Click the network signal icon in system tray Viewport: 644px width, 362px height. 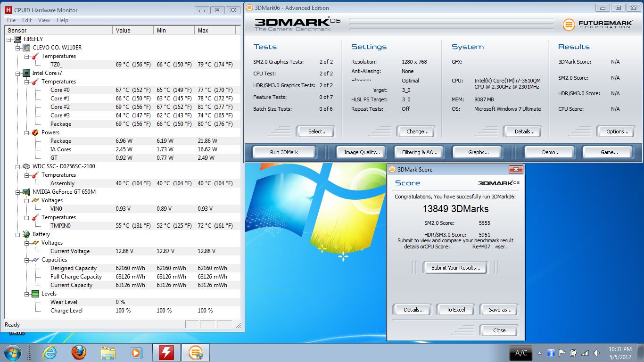pos(585,353)
